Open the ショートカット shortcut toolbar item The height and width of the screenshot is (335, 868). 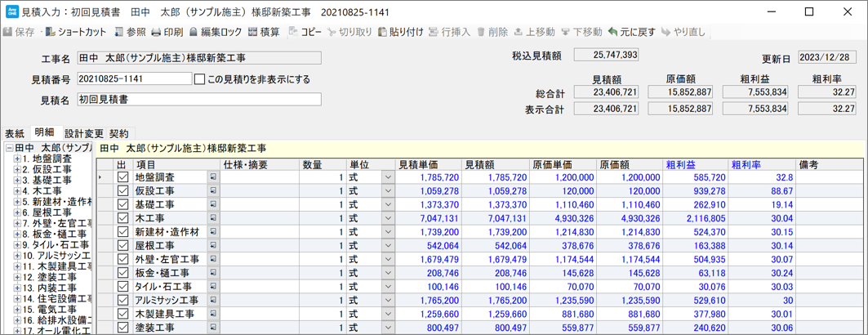tap(75, 32)
